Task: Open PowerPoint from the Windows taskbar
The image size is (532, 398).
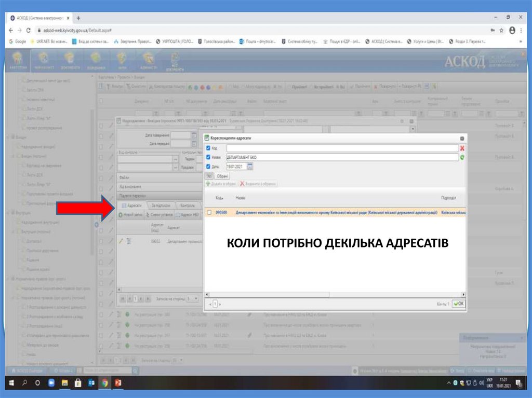Action: (x=118, y=383)
